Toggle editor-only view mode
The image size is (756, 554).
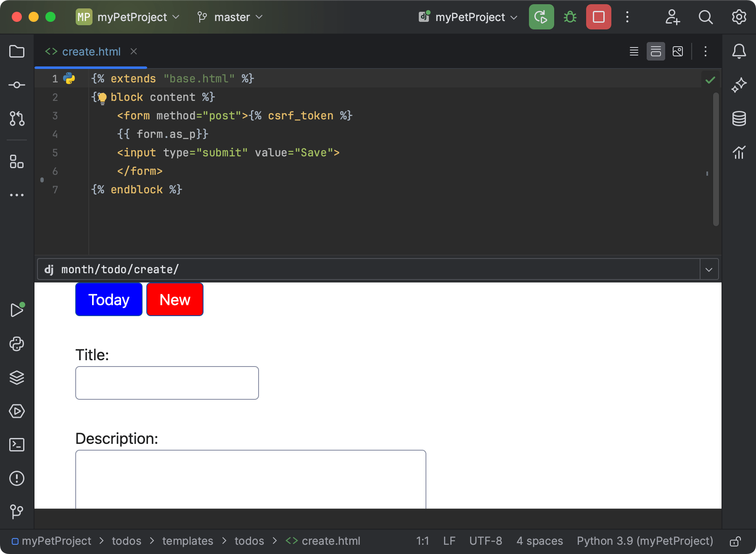pyautogui.click(x=634, y=51)
